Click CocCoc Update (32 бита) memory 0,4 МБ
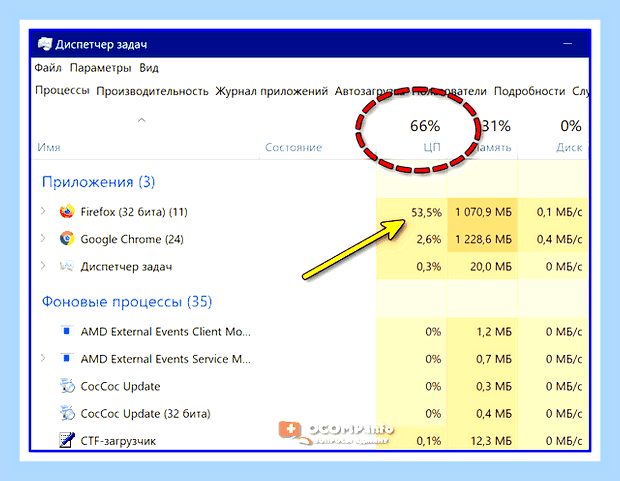 tap(494, 413)
